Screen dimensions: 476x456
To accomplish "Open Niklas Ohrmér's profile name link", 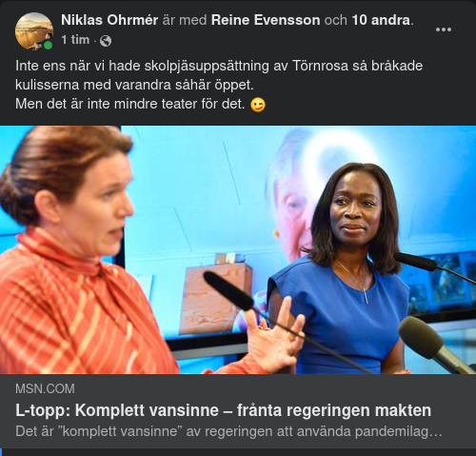I will tap(109, 20).
